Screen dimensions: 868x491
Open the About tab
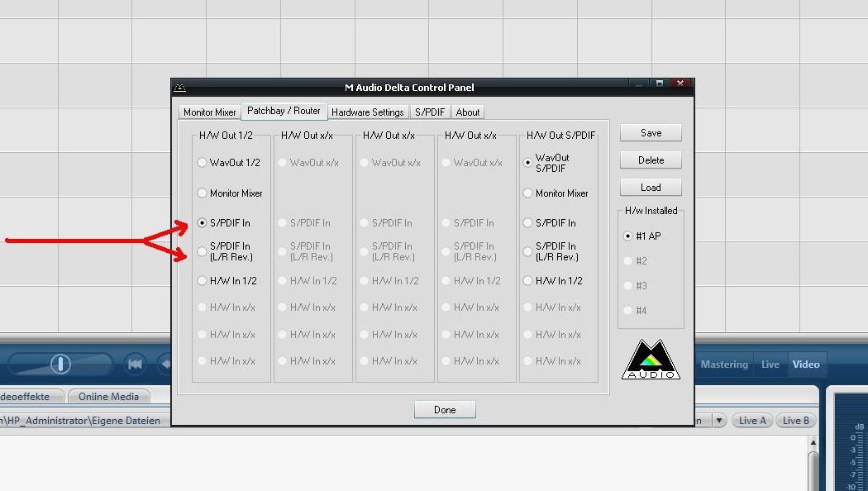[x=468, y=112]
